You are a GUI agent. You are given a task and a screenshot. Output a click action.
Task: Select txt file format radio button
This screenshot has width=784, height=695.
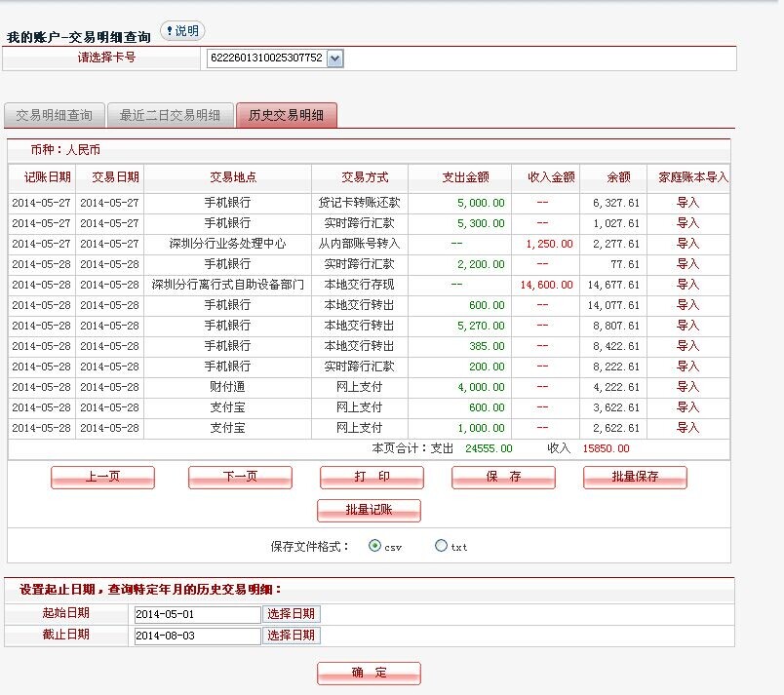coord(441,546)
